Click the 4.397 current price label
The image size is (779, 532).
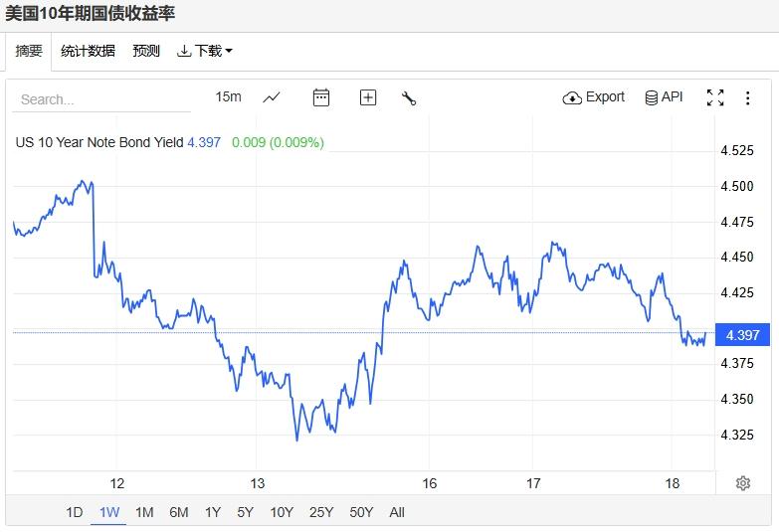pyautogui.click(x=742, y=335)
